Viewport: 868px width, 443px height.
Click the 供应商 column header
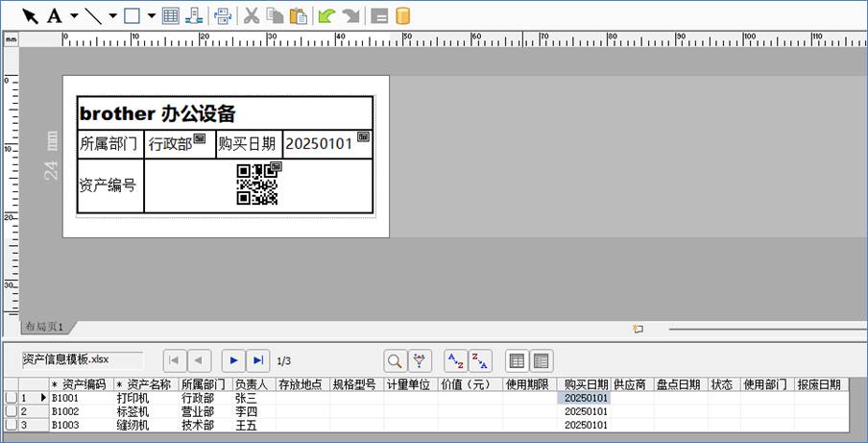tap(632, 384)
